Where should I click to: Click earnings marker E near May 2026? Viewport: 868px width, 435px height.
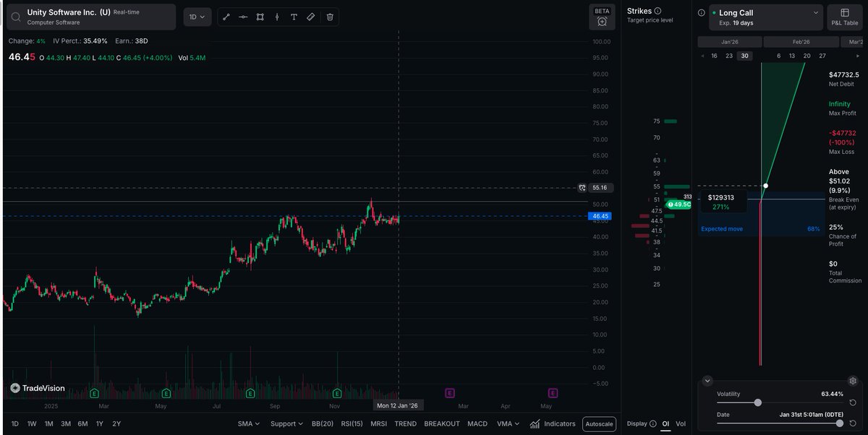[553, 393]
